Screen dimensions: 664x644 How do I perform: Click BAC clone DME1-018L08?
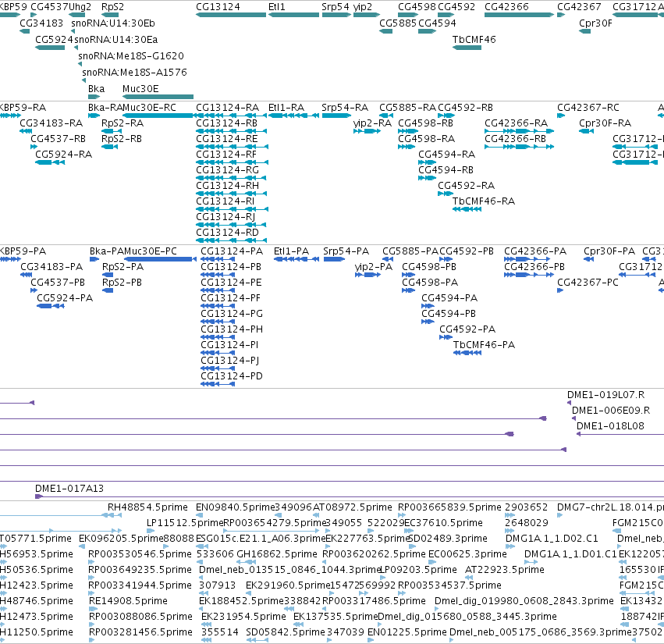[620, 434]
